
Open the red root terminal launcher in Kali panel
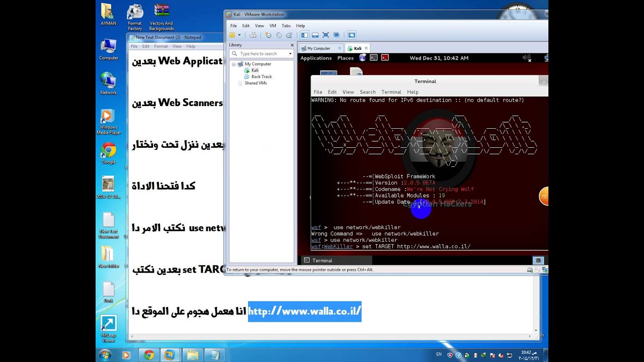pyautogui.click(x=385, y=58)
